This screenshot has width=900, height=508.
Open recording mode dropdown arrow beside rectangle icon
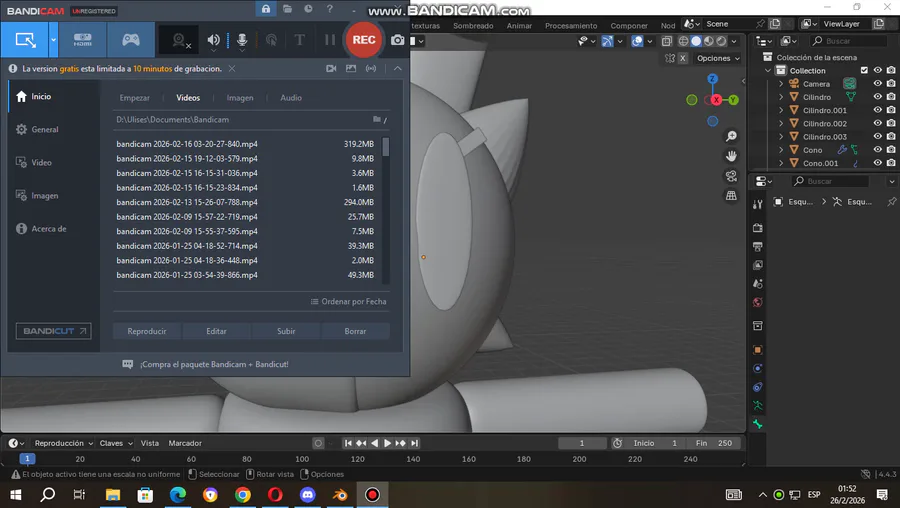tap(53, 40)
